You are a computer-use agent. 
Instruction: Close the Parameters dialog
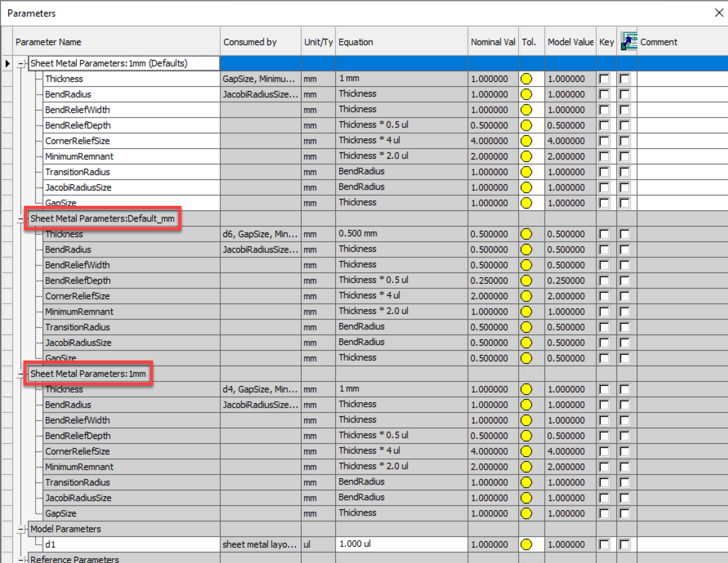pos(719,12)
